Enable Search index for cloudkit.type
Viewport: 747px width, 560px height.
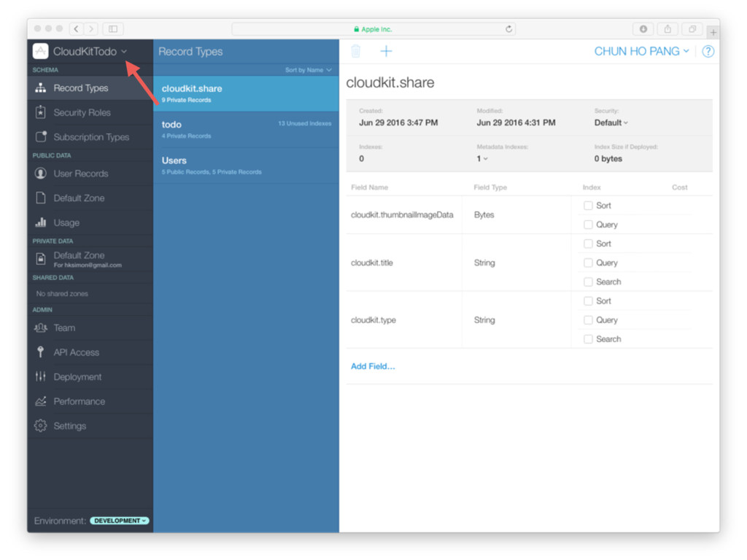pyautogui.click(x=589, y=338)
